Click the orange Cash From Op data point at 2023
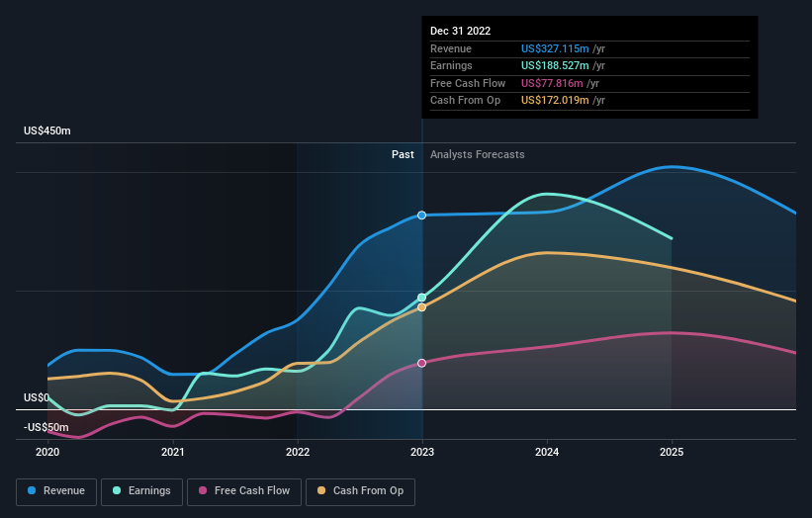812x518 pixels. pos(422,307)
